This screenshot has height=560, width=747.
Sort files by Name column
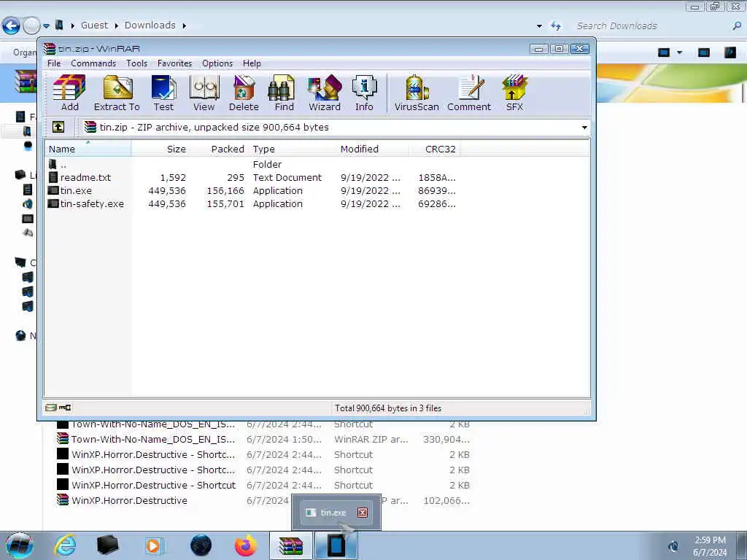(88, 149)
